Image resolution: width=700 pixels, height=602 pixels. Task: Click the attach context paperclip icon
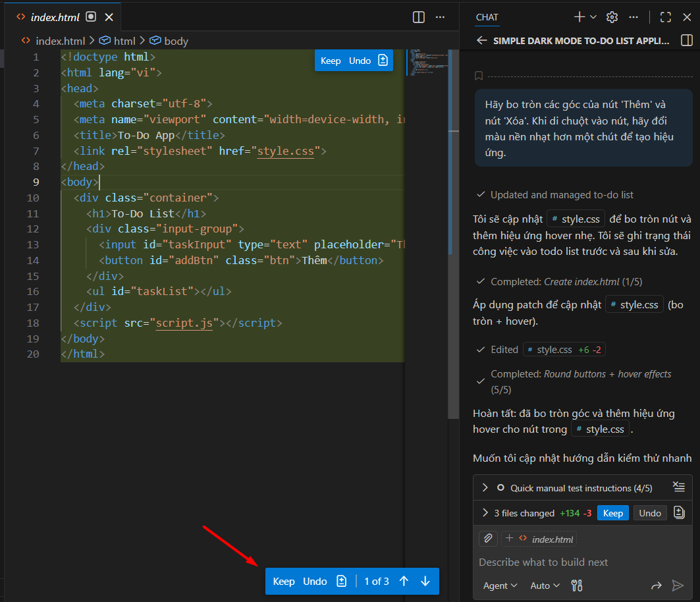pyautogui.click(x=487, y=539)
